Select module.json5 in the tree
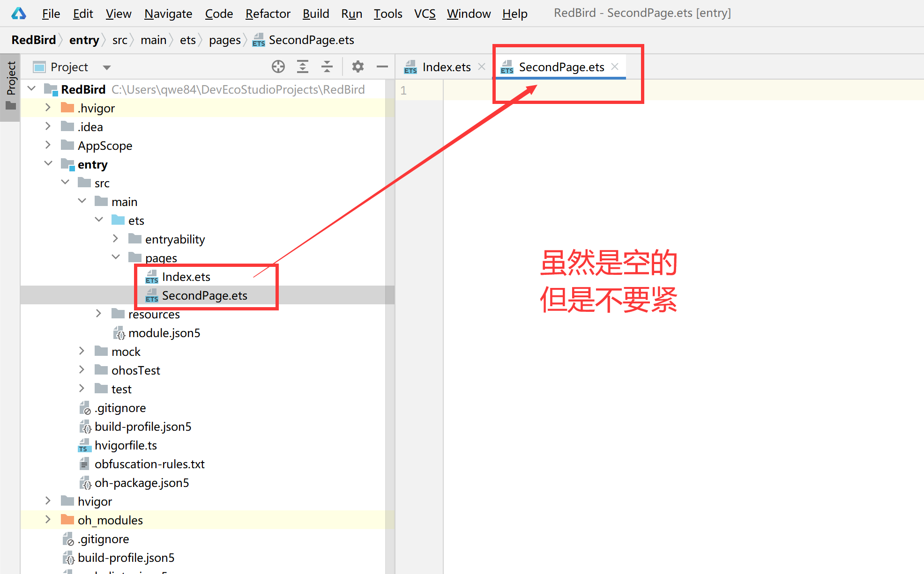The height and width of the screenshot is (574, 924). point(164,333)
